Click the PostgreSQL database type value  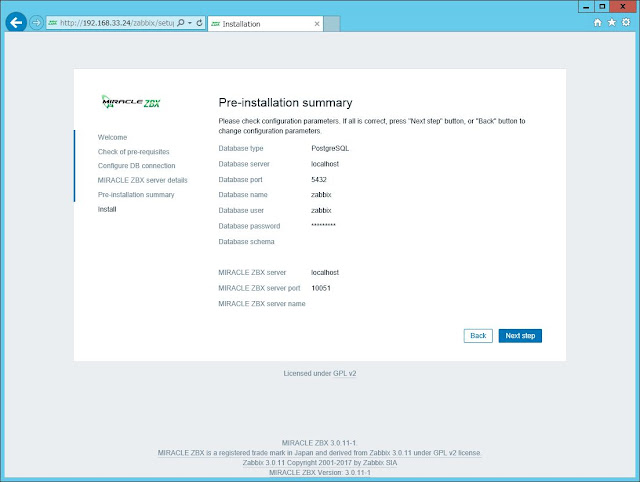330,149
